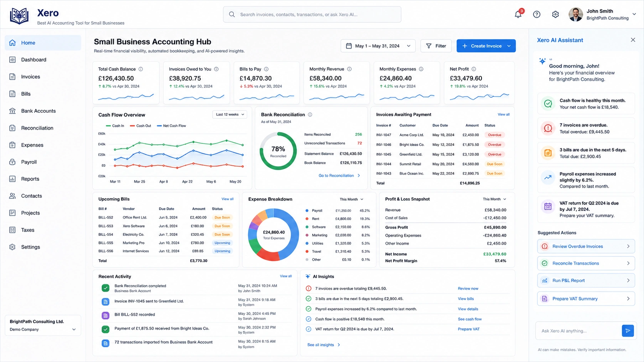
Task: Click the calendar icon in date range picker
Action: click(349, 46)
